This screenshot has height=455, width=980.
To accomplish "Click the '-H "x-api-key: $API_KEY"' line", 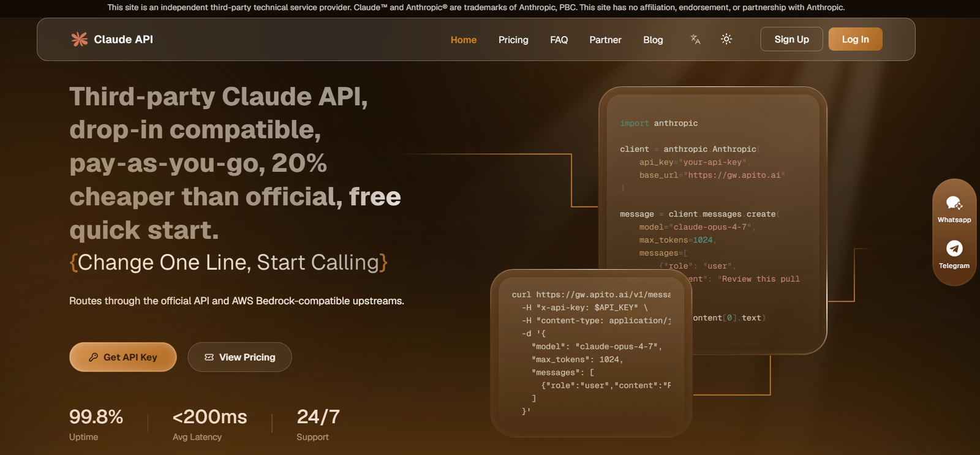I will coord(585,307).
